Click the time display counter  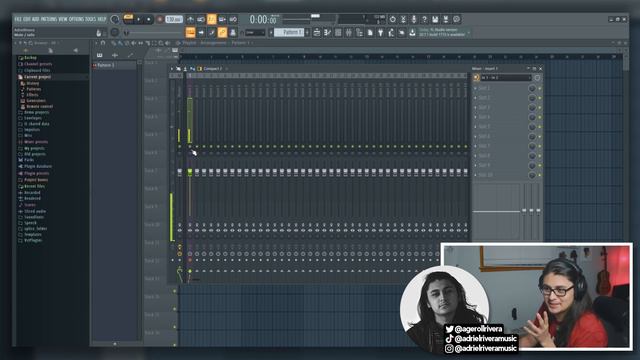pos(263,19)
